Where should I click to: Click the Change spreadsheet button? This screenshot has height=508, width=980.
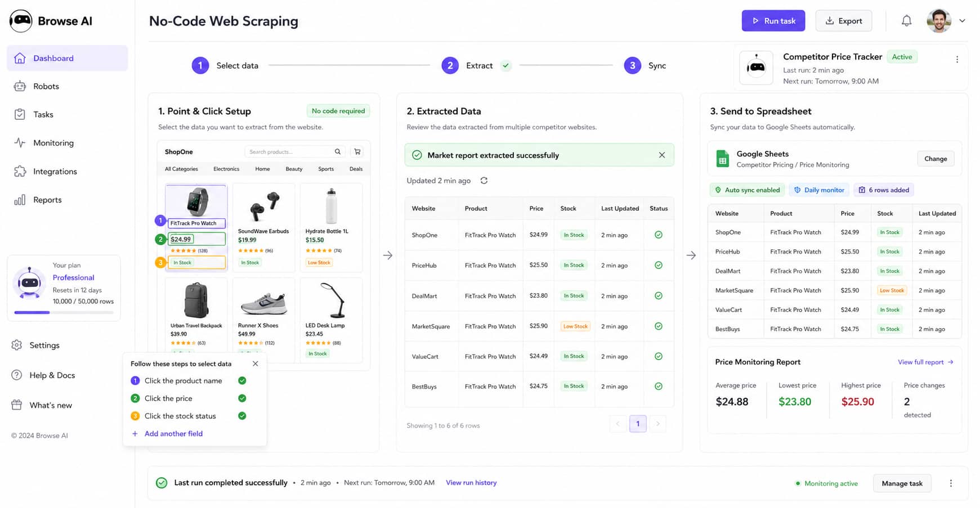pyautogui.click(x=936, y=159)
